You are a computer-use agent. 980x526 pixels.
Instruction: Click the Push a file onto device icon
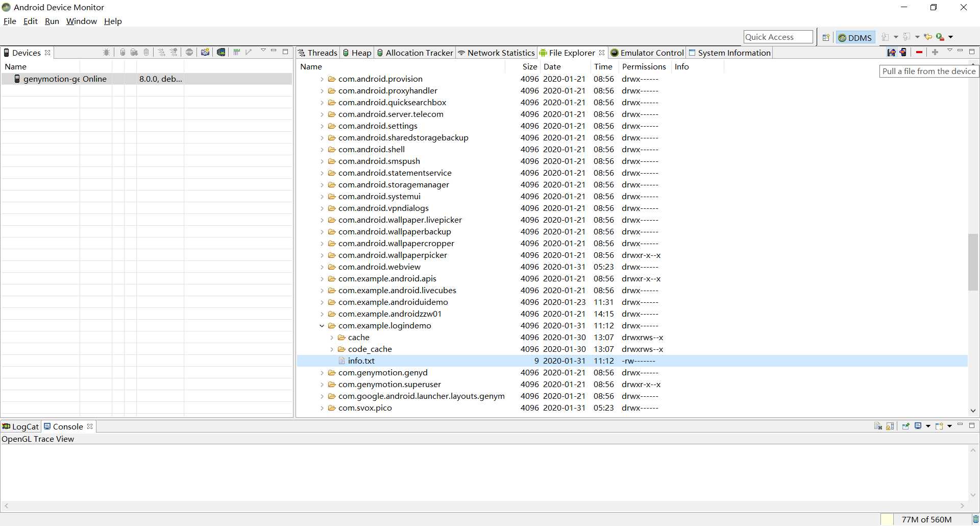903,52
